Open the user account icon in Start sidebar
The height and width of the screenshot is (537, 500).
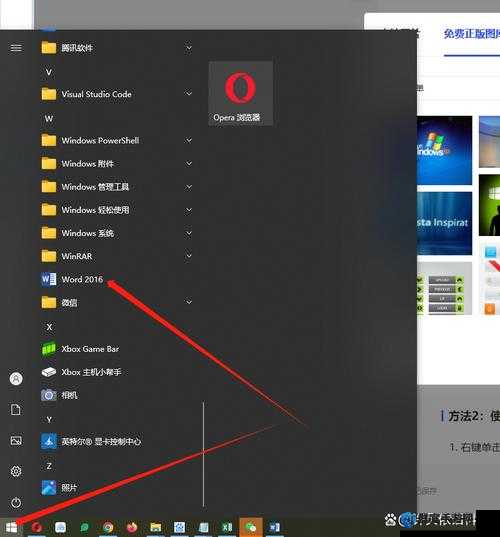(x=16, y=379)
